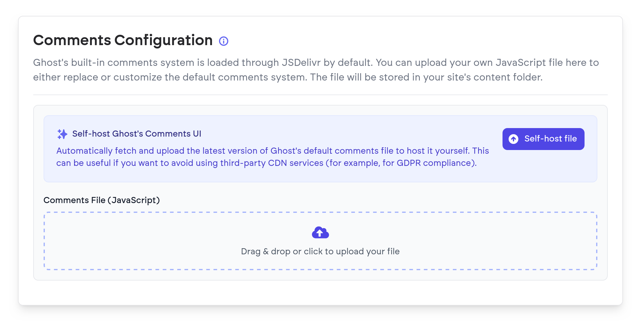Click the "Self-host Ghost's Comments UI" title
644x322 pixels.
click(x=137, y=134)
